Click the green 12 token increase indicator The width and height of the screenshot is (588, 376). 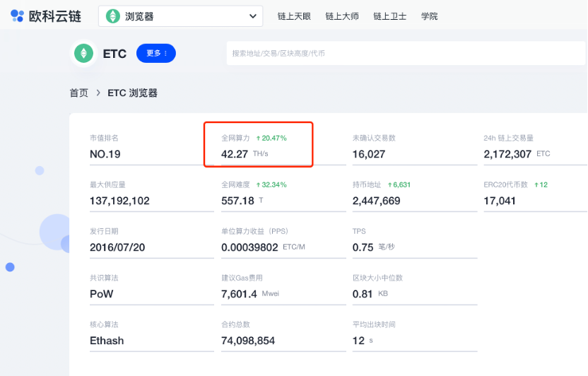tap(541, 184)
